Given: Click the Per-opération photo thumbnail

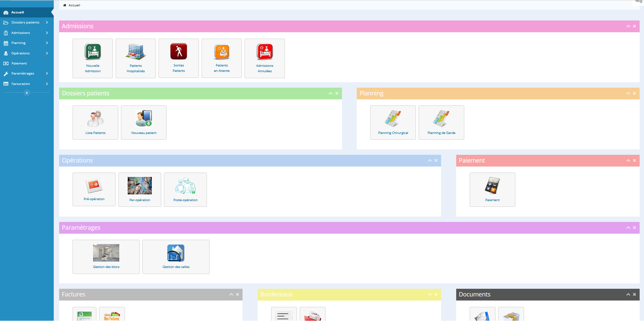Looking at the screenshot, I should click(x=140, y=186).
